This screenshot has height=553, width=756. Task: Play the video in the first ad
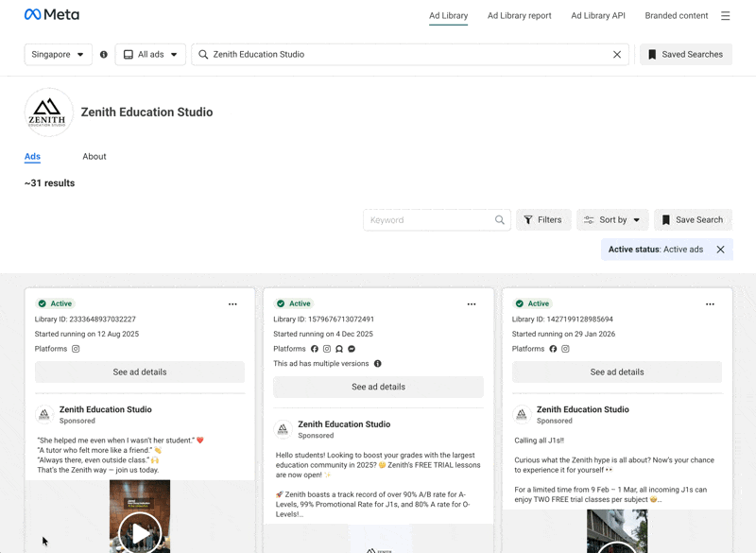click(x=140, y=533)
